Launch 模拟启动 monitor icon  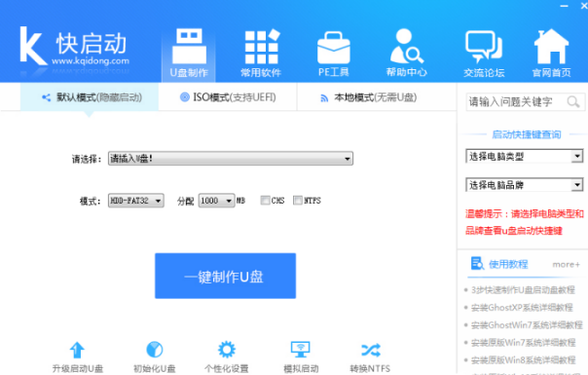pyautogui.click(x=301, y=350)
